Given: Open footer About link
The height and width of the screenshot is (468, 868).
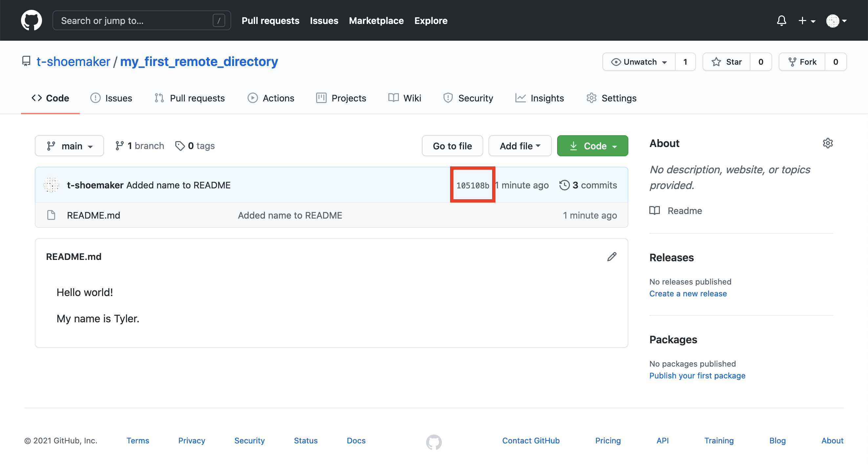Looking at the screenshot, I should [x=832, y=441].
